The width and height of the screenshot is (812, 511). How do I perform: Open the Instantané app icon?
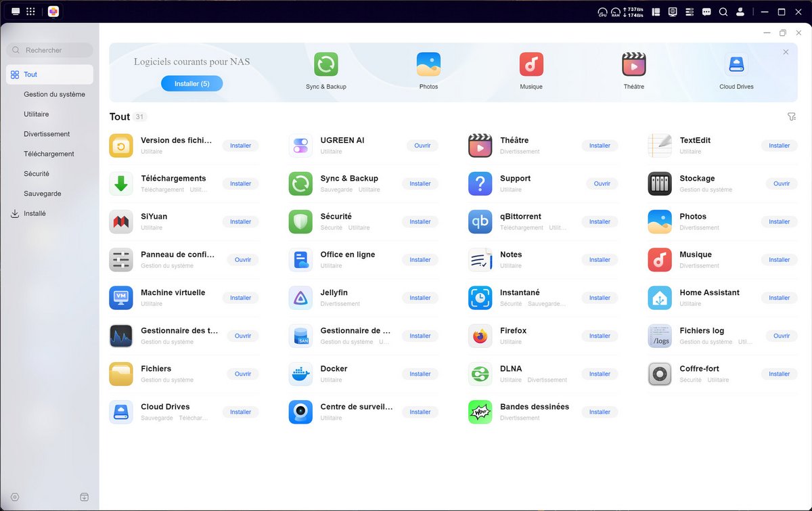pyautogui.click(x=480, y=298)
